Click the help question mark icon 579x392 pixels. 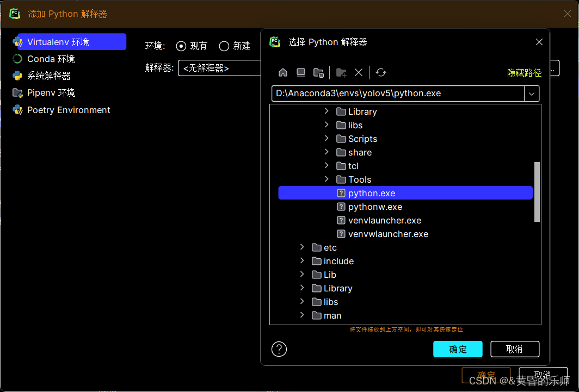click(279, 349)
